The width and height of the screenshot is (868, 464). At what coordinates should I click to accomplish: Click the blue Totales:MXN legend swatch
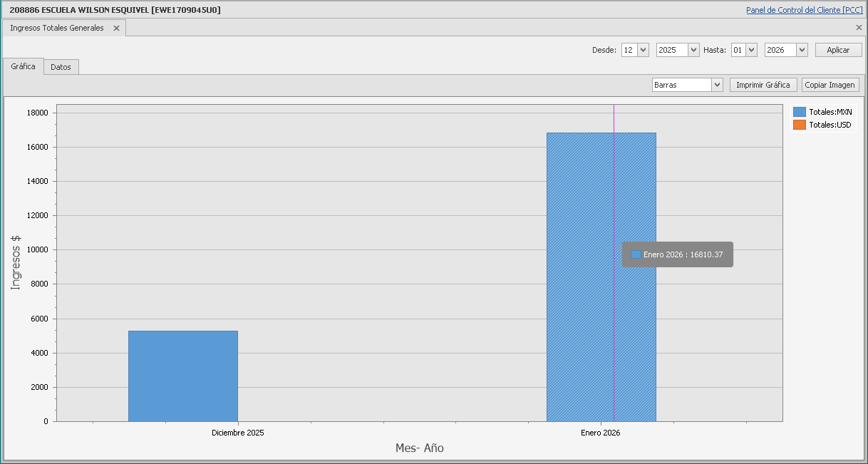[800, 112]
